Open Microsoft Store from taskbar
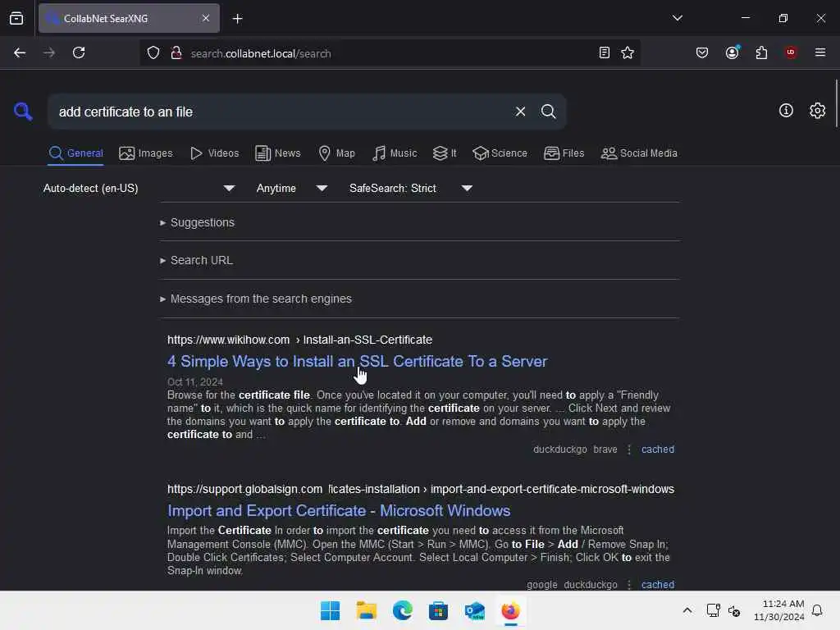This screenshot has height=630, width=840. [438, 610]
